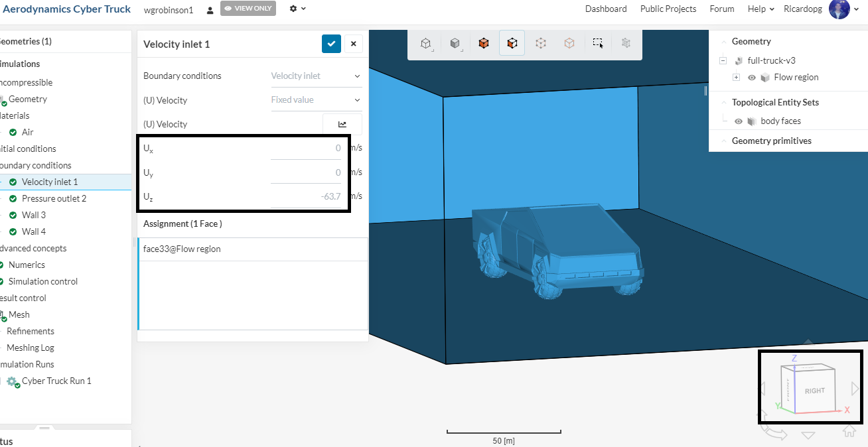Activate the box select tool

(x=597, y=42)
